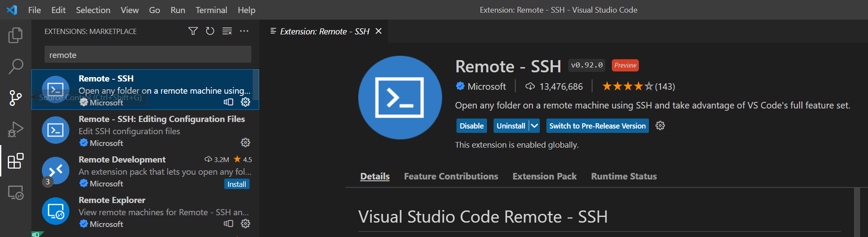Image resolution: width=868 pixels, height=237 pixels.
Task: Open the Help menu
Action: coord(247,10)
